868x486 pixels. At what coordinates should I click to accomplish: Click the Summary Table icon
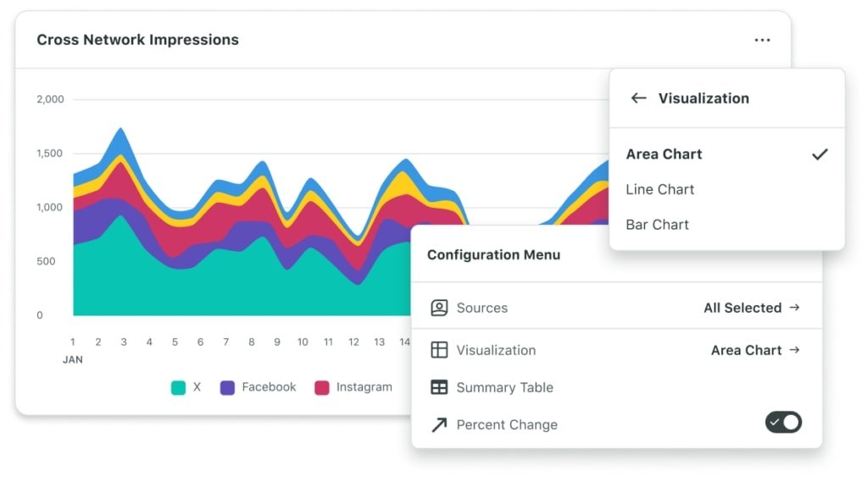point(439,388)
